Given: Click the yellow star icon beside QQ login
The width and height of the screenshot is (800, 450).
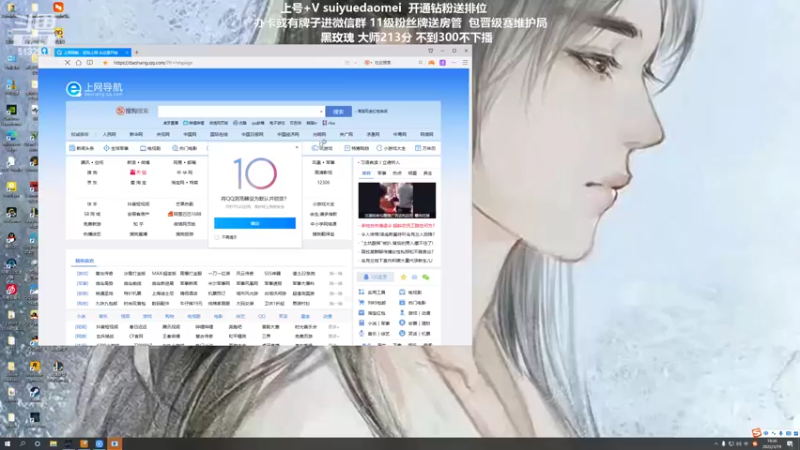Looking at the screenshot, I should [403, 277].
